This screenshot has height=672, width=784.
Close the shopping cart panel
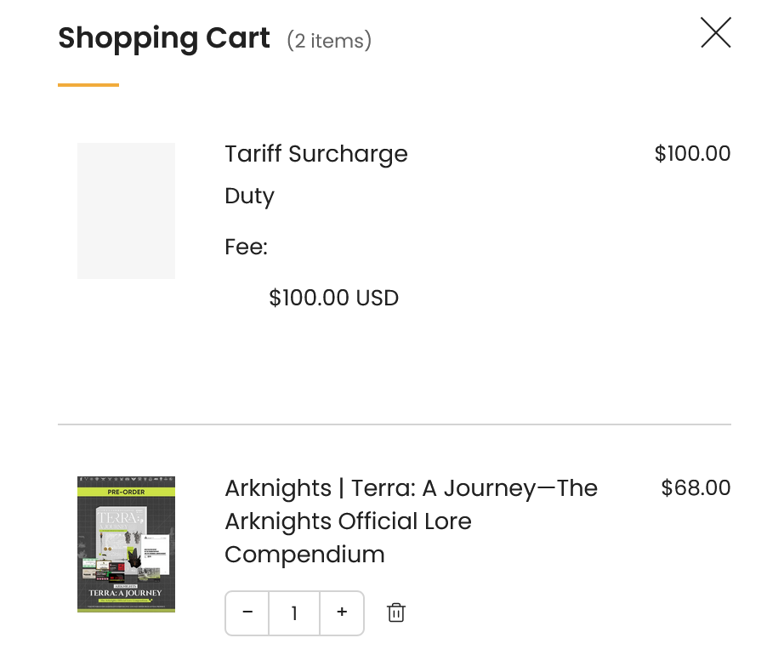pos(715,33)
